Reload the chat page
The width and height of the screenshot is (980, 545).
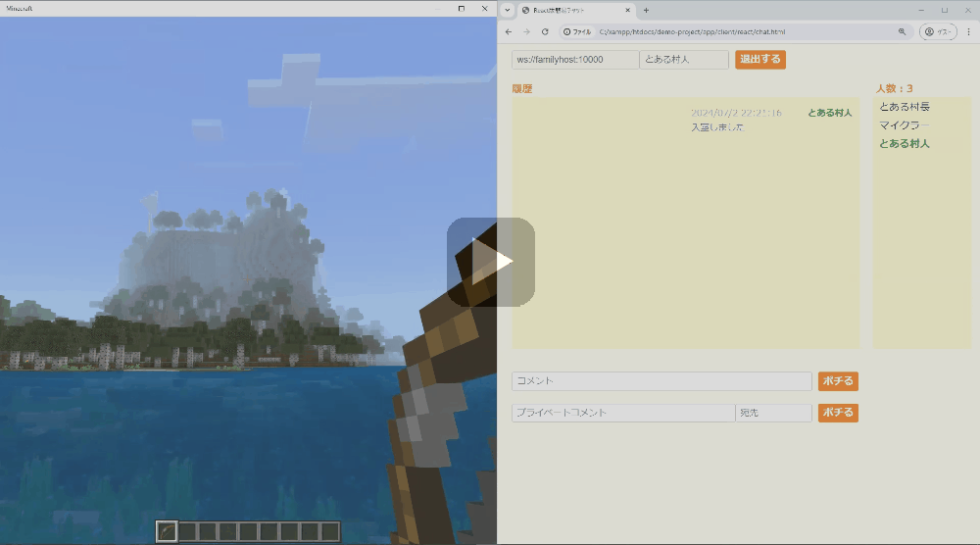545,32
